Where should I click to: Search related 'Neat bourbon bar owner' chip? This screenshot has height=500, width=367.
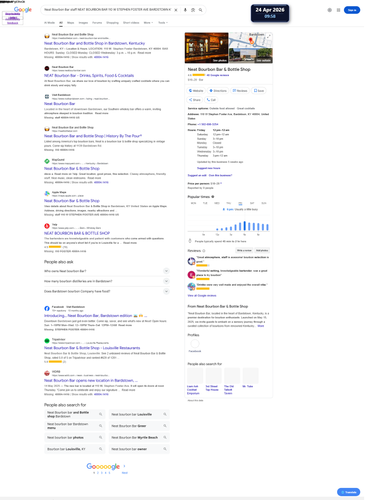[139, 449]
